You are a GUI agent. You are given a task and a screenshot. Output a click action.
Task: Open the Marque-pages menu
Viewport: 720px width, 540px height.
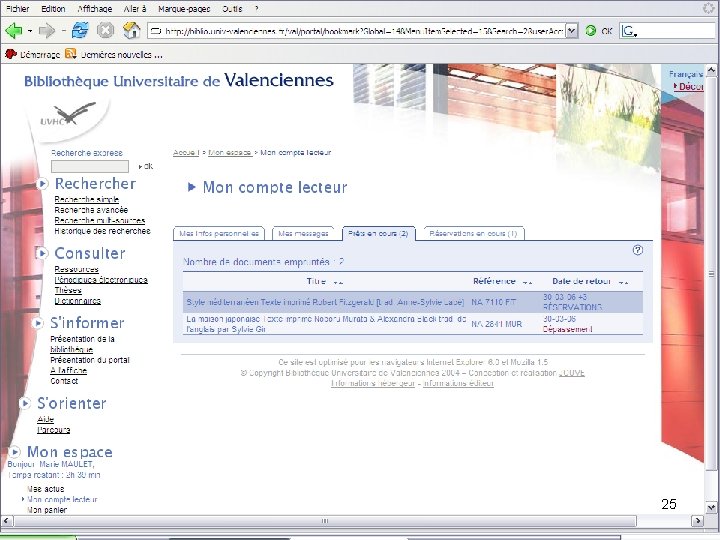point(184,9)
